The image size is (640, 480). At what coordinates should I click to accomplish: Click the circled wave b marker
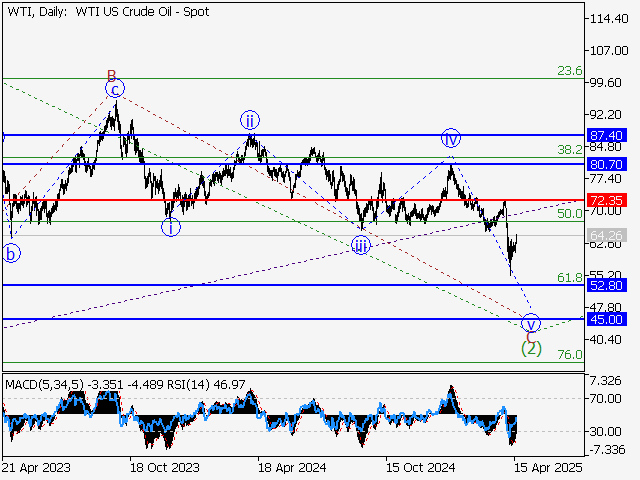[11, 254]
